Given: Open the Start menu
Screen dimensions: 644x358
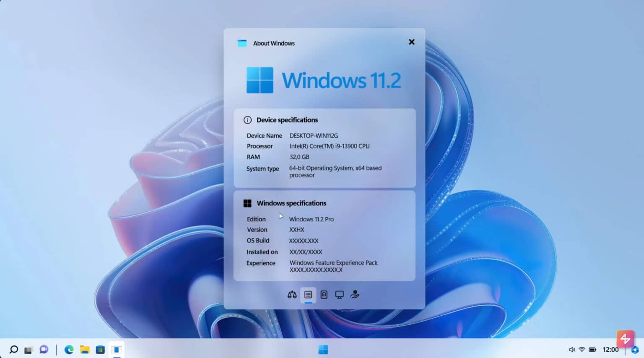Looking at the screenshot, I should click(x=323, y=349).
